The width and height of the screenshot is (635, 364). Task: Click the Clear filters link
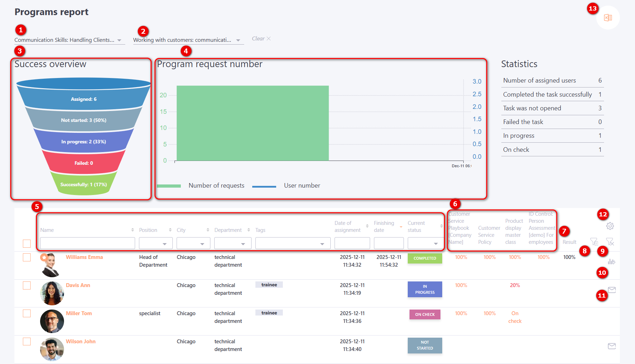[261, 39]
